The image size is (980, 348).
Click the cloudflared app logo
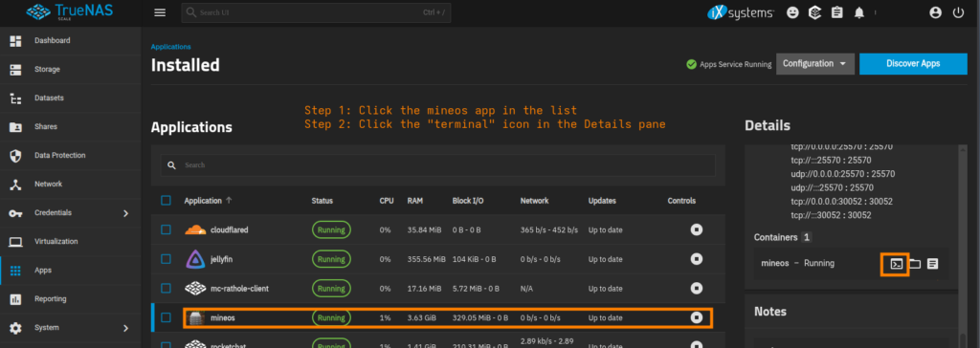click(x=195, y=229)
